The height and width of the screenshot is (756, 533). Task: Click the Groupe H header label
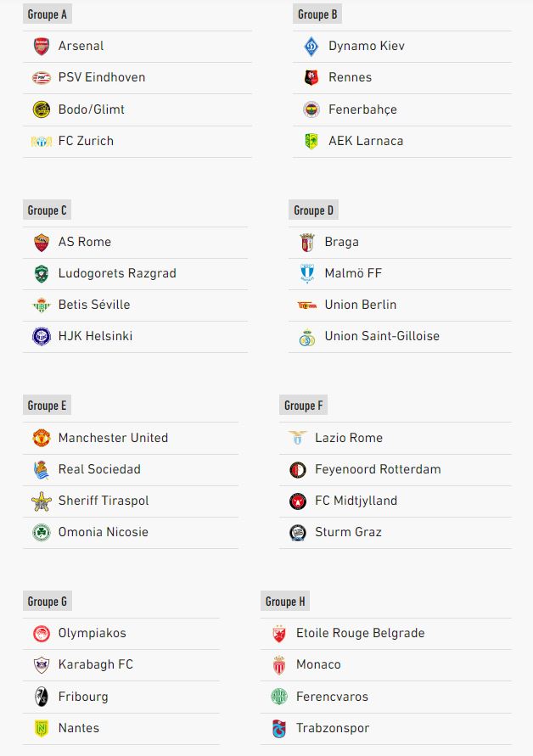[285, 602]
